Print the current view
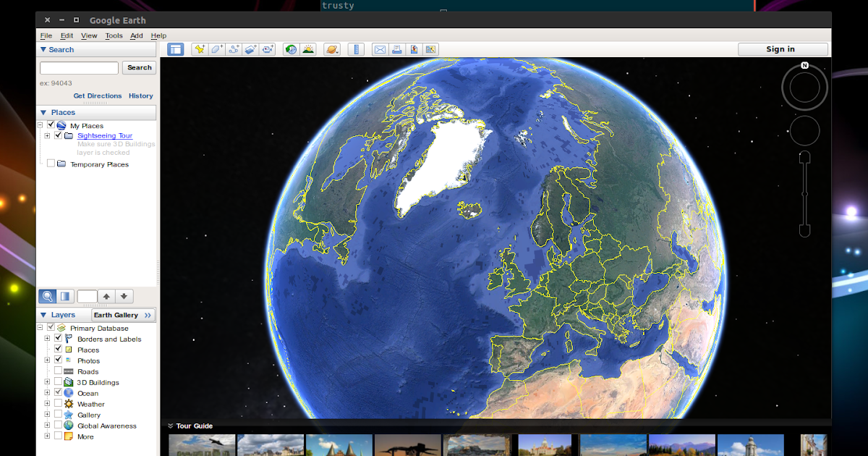The height and width of the screenshot is (456, 868). click(x=398, y=49)
